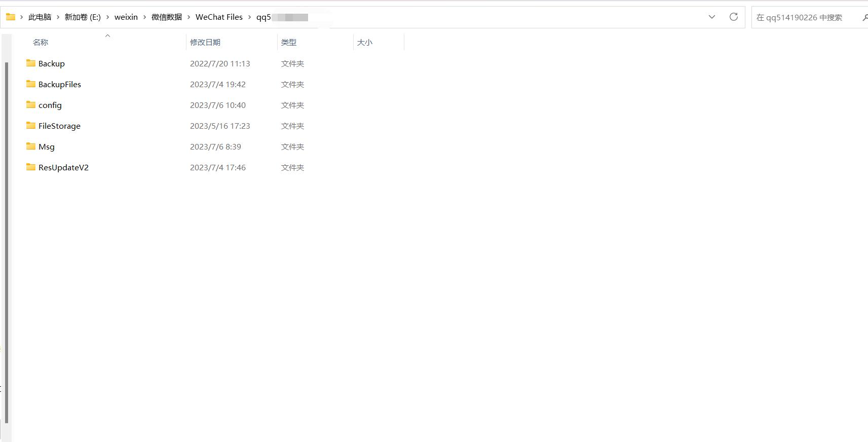This screenshot has width=868, height=442.
Task: Expand the chevron after weixin breadcrumb
Action: [144, 17]
